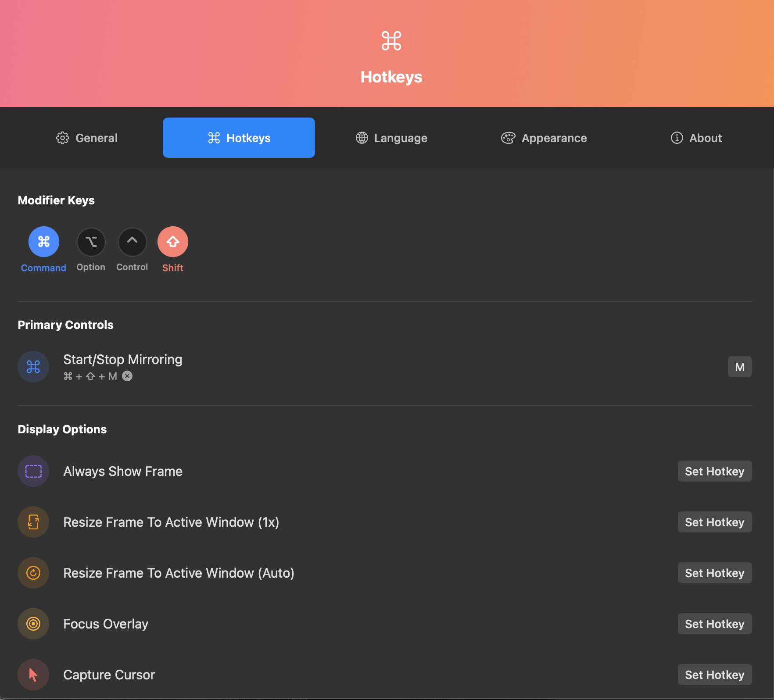Set Hotkey for Always Show Frame
The image size is (774, 700).
coord(715,471)
